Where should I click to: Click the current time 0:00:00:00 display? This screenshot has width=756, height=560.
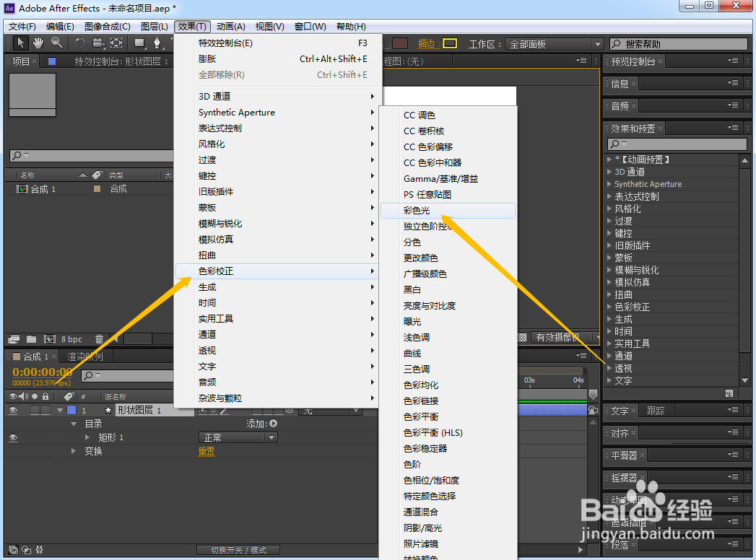[x=43, y=372]
